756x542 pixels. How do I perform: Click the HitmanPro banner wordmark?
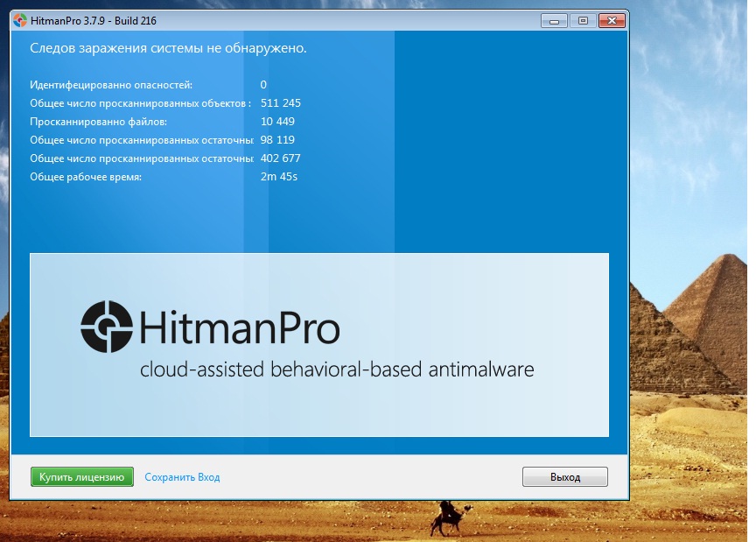point(240,327)
